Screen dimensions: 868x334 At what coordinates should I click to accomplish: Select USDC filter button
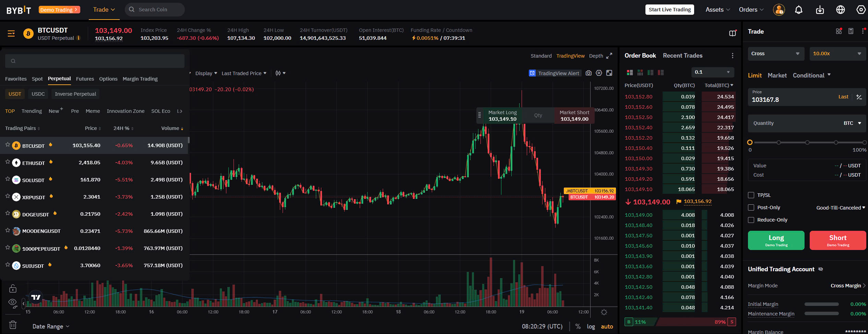(38, 94)
